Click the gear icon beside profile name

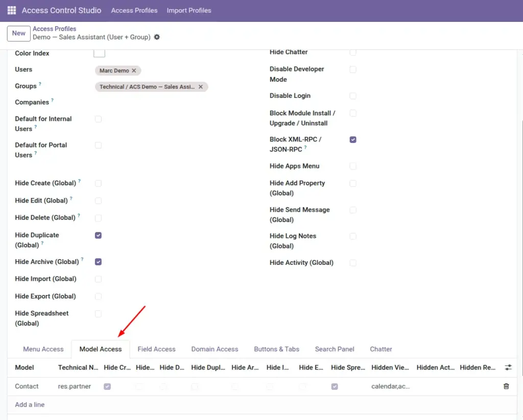[x=157, y=37]
